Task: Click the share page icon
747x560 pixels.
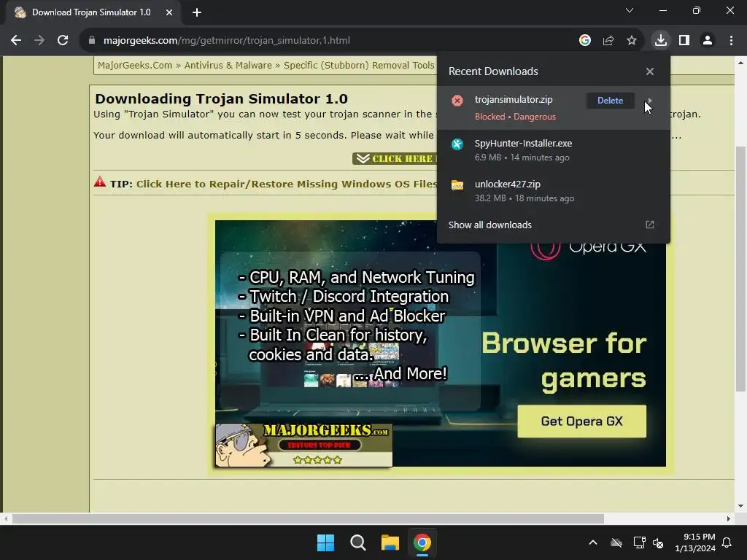Action: pyautogui.click(x=608, y=41)
